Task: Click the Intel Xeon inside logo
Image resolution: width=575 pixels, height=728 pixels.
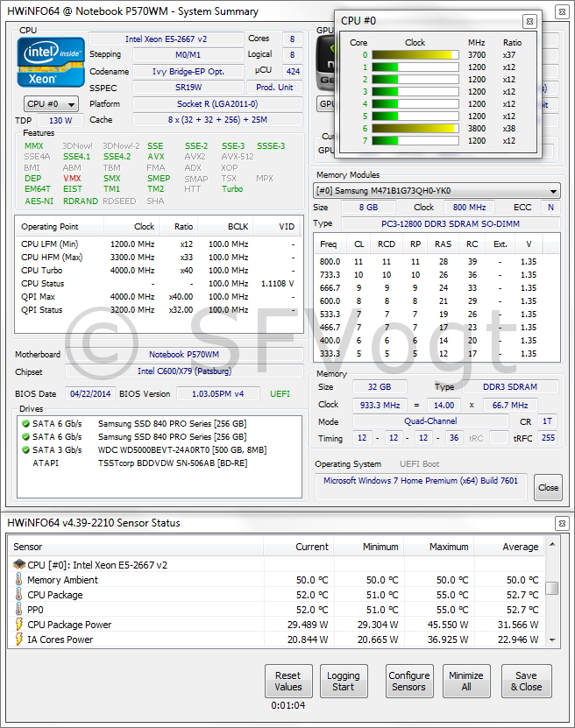Action: 51,62
